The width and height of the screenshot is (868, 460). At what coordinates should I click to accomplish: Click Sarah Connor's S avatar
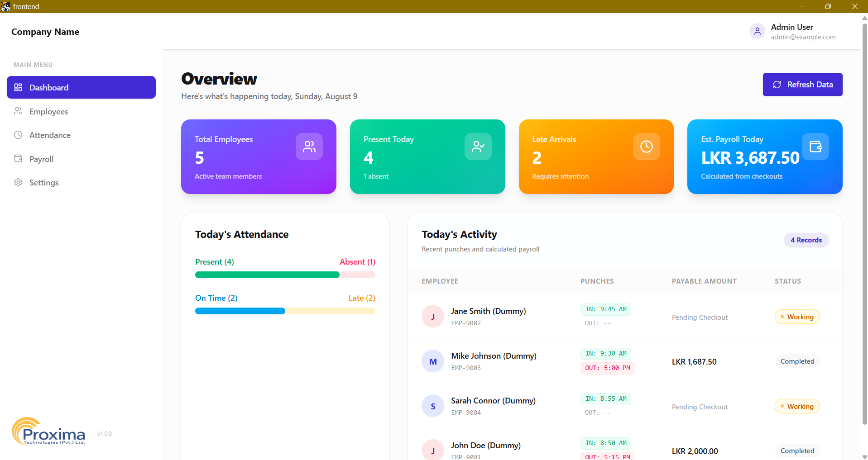pyautogui.click(x=433, y=406)
